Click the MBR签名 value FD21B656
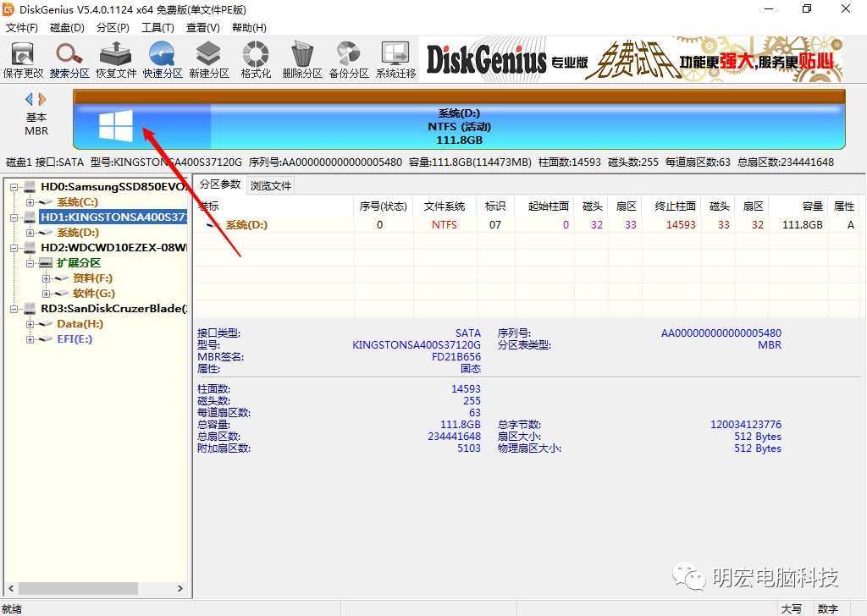The width and height of the screenshot is (867, 616). point(456,357)
